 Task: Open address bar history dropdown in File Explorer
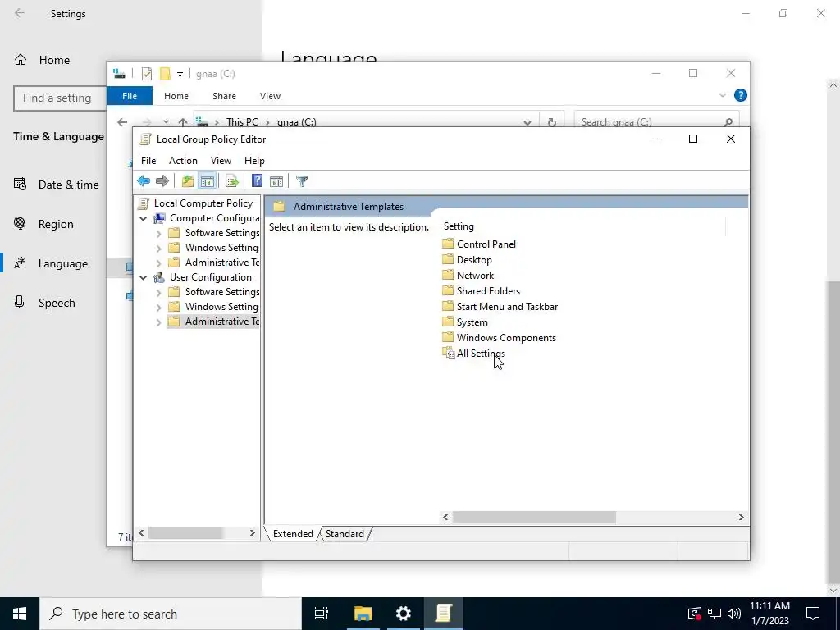pyautogui.click(x=527, y=123)
